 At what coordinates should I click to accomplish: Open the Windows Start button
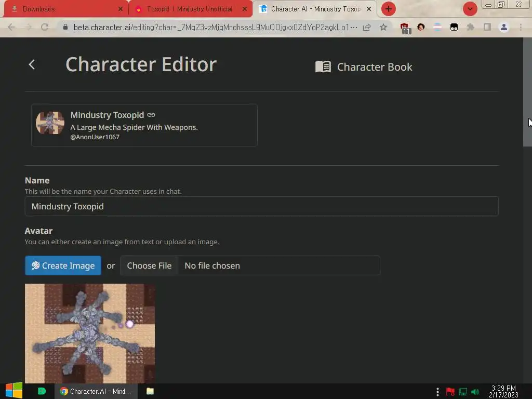coord(14,391)
